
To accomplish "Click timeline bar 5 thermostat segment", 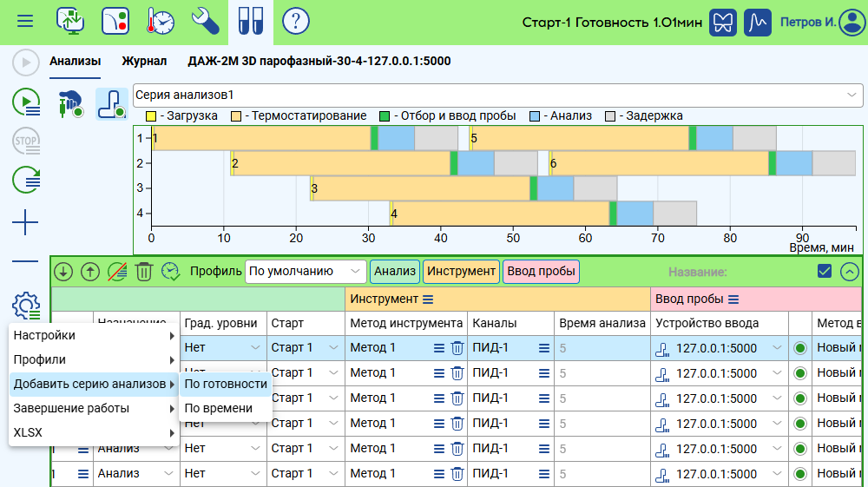I will coord(582,138).
